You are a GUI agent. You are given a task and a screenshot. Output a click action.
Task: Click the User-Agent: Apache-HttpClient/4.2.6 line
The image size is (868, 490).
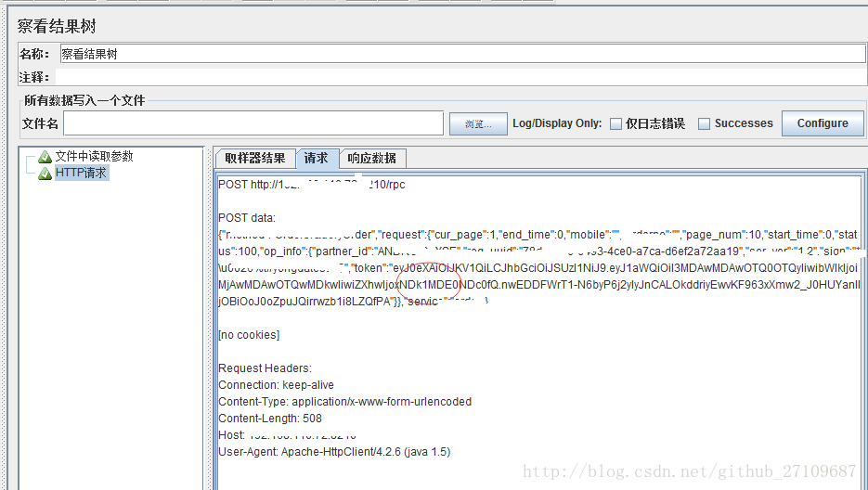pyautogui.click(x=334, y=452)
